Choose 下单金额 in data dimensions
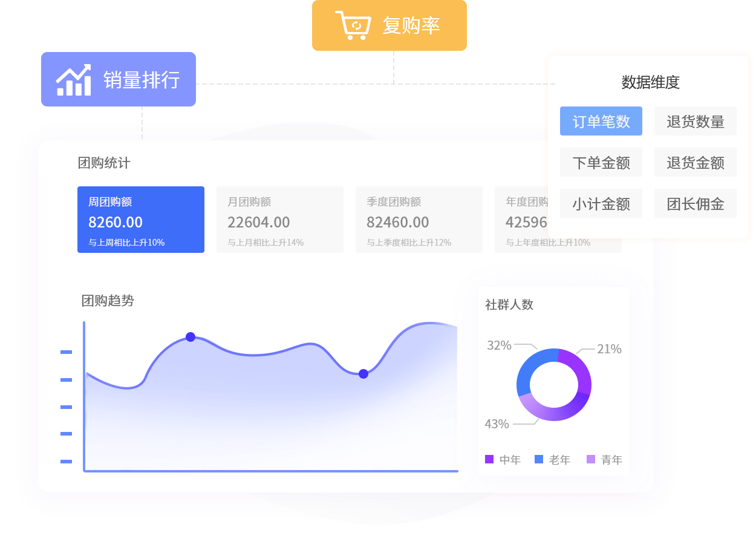Screen dimensions: 756x536 point(601,162)
